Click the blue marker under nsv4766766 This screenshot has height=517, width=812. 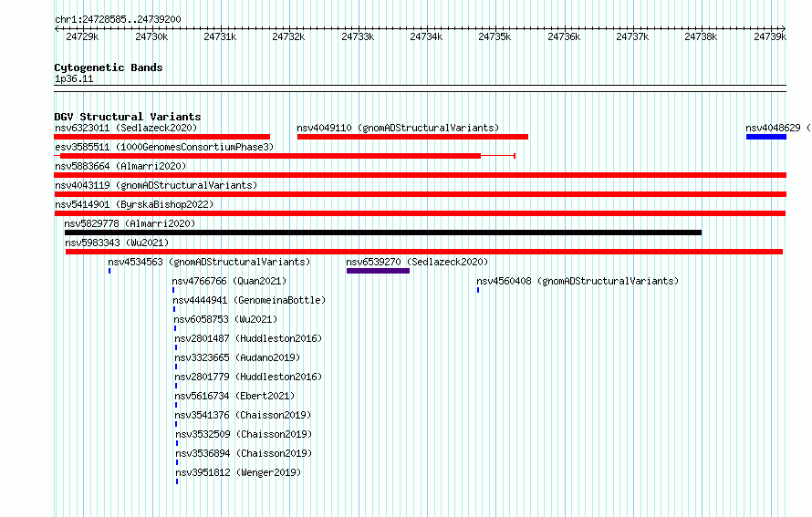(173, 290)
